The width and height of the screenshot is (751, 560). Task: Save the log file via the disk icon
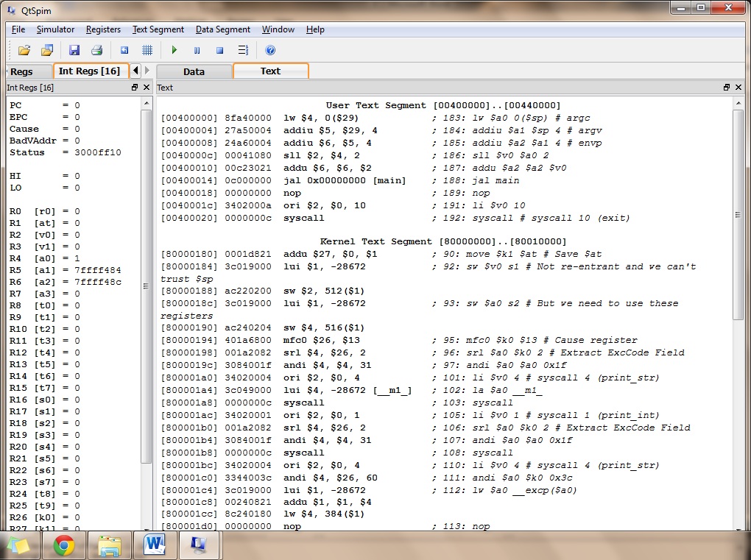[x=74, y=49]
